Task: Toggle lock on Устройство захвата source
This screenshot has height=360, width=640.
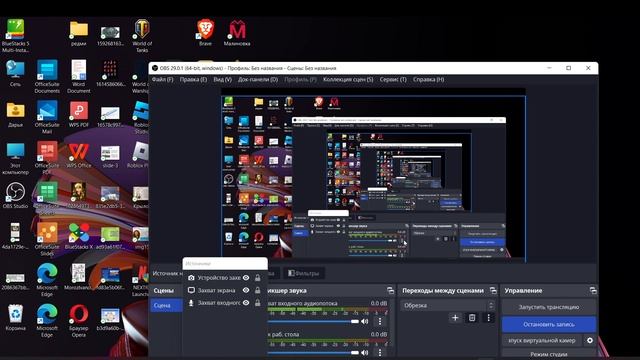Action: point(258,278)
